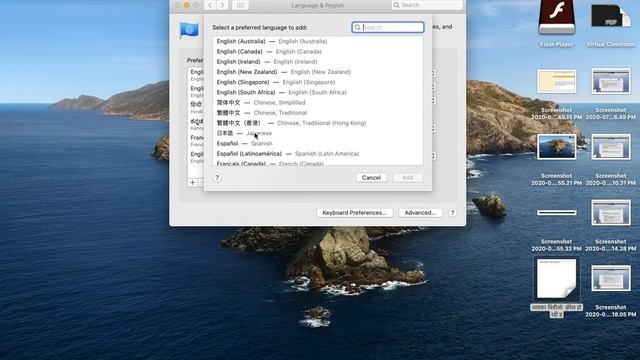Open the Advanced settings
640x360 pixels.
420,213
